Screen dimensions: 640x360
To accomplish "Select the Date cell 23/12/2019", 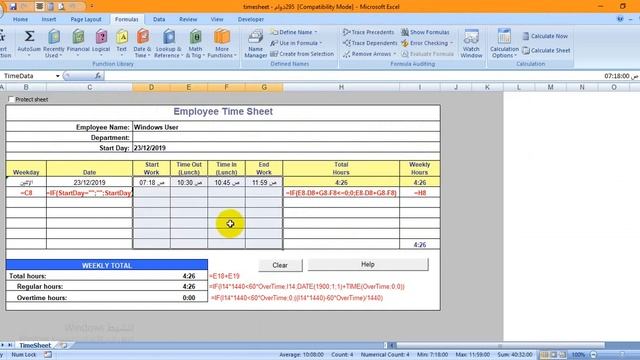I will click(89, 182).
